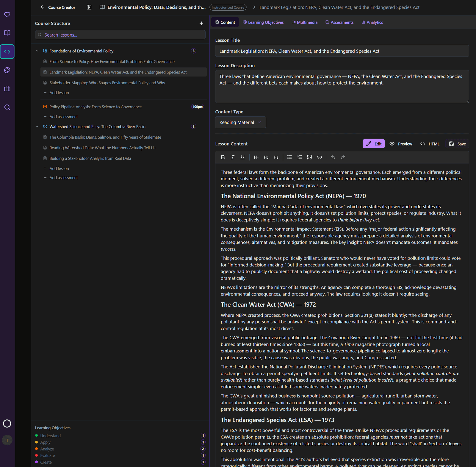Add assessment under Watershed Science module
Viewport: 476px width, 467px height.
coord(60,178)
